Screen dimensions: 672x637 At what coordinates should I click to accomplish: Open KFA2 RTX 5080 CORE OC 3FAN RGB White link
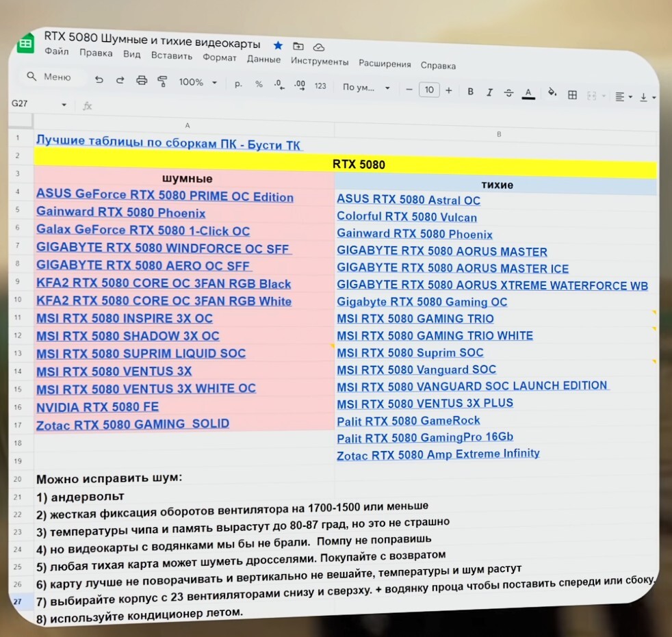click(x=164, y=301)
